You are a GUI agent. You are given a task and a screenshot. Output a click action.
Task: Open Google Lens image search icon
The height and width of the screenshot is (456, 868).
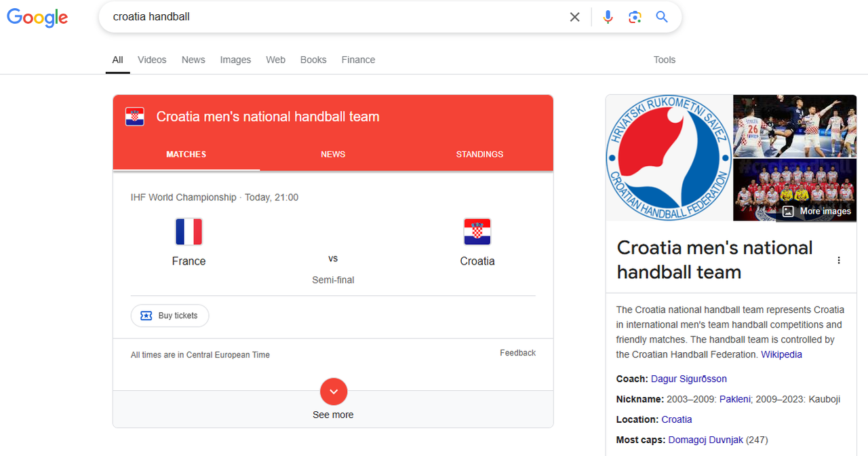tap(635, 17)
